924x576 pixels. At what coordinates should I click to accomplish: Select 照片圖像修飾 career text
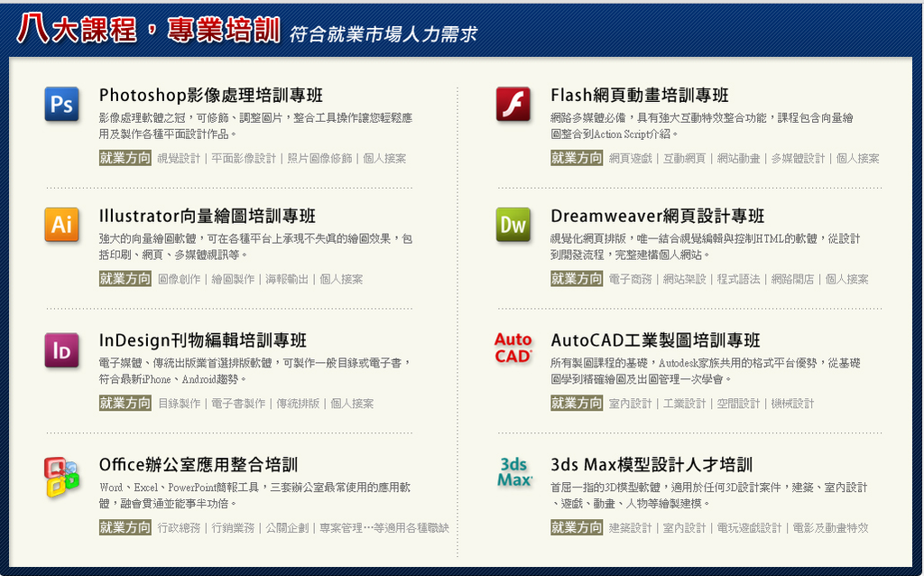[x=320, y=159]
